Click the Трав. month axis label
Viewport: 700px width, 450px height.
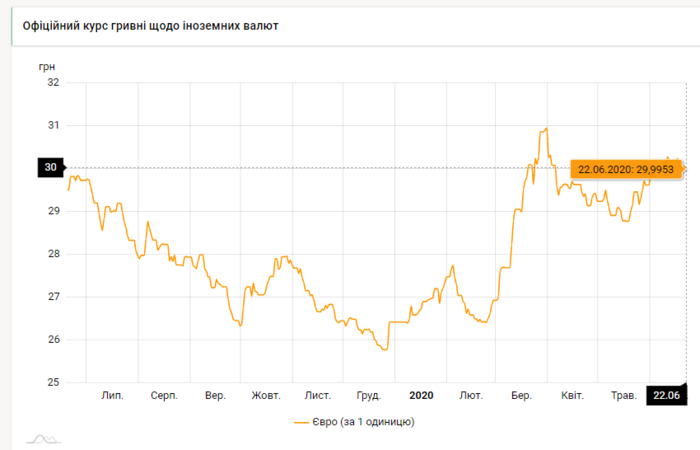click(x=624, y=396)
